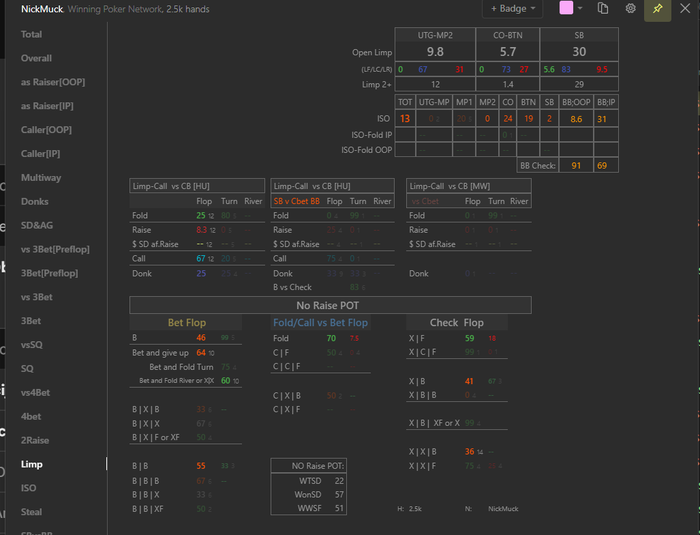Select the 3Bet[Preflop] tab

click(x=49, y=273)
